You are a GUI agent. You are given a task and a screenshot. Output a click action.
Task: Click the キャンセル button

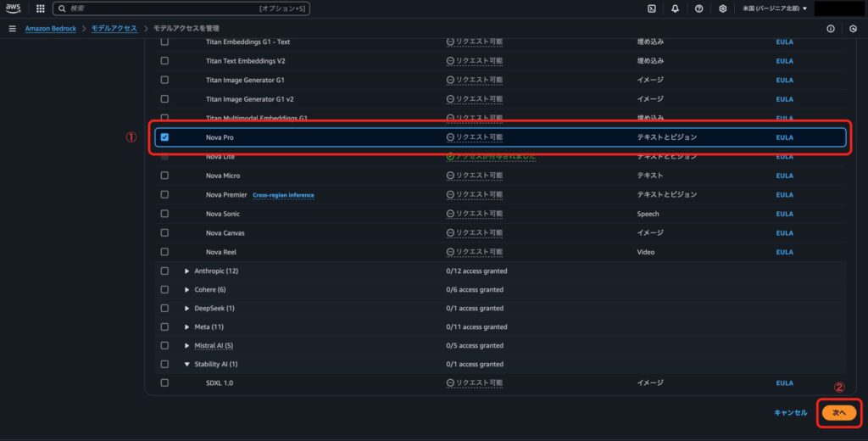coord(791,413)
